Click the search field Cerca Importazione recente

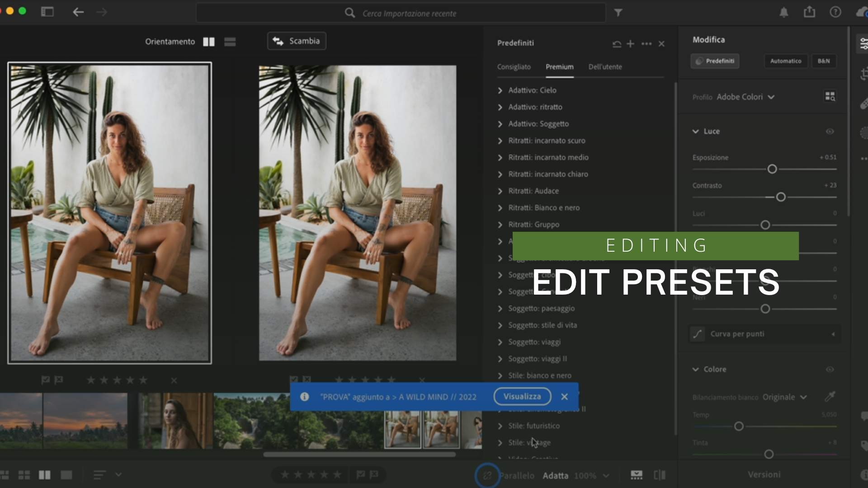tap(409, 14)
